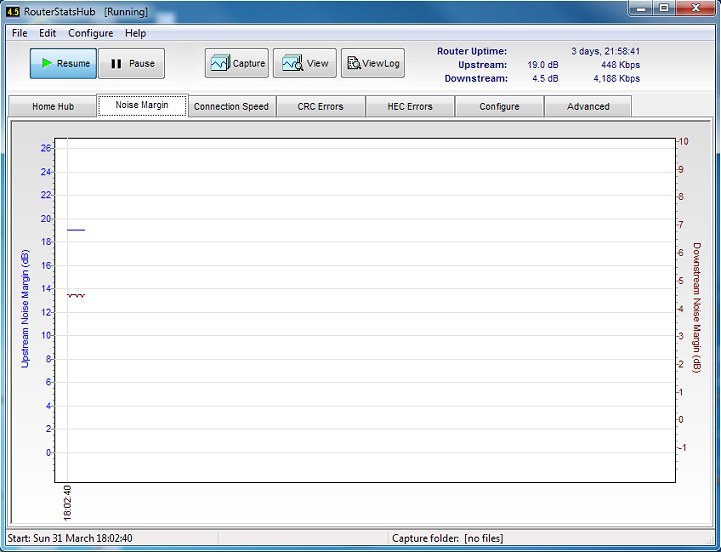Screen dimensions: 721x552
Task: Open the Advanced tab
Action: click(588, 107)
